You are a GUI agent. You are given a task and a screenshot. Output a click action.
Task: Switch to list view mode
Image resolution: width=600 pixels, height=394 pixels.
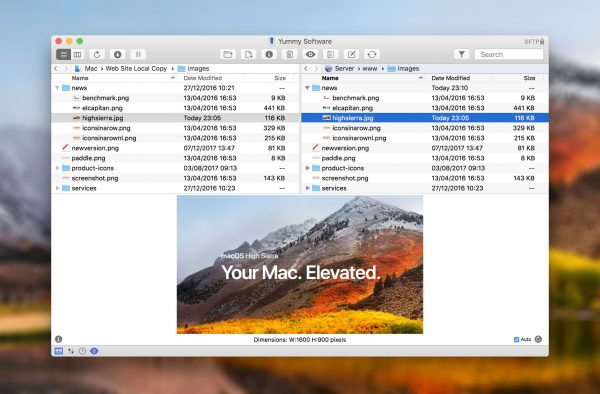pyautogui.click(x=64, y=54)
